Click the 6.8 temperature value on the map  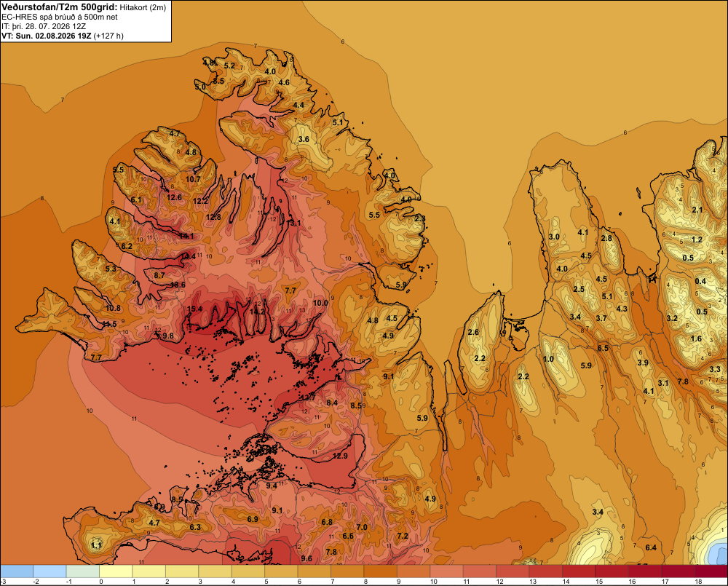click(327, 522)
